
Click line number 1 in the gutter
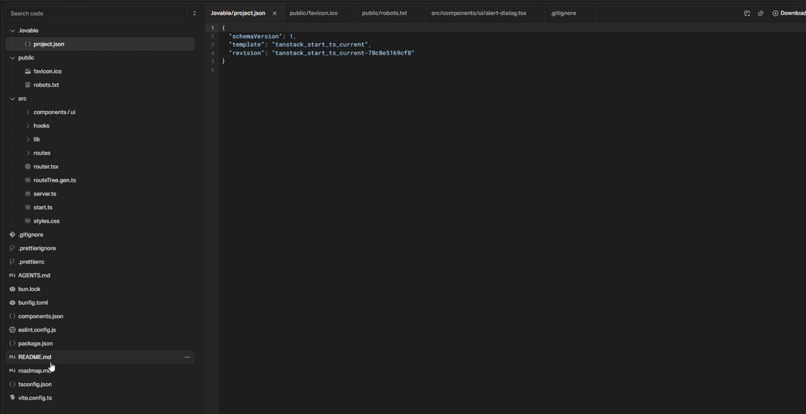pyautogui.click(x=212, y=28)
